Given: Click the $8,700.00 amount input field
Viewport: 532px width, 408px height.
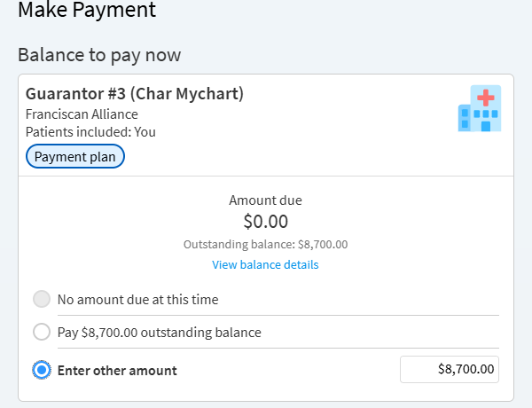Looking at the screenshot, I should pos(450,370).
